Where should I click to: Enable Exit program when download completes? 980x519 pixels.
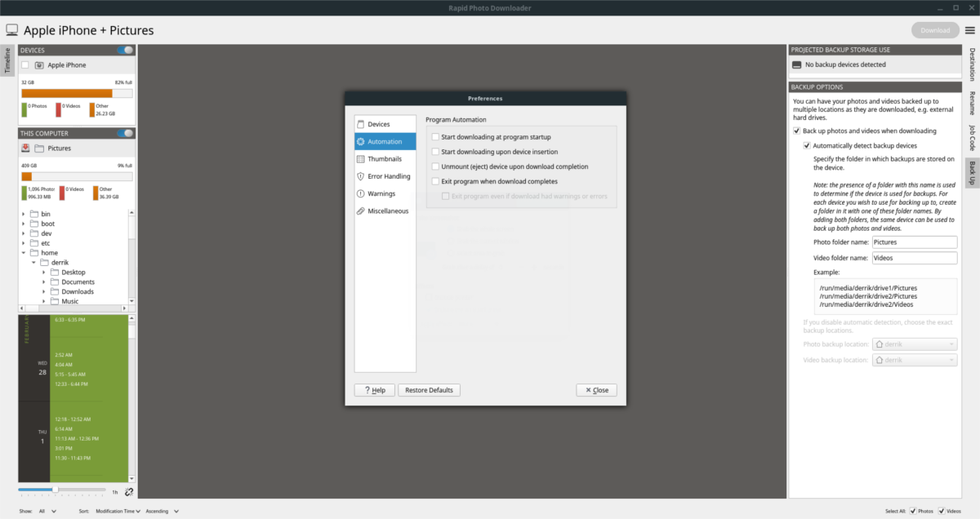(x=436, y=181)
